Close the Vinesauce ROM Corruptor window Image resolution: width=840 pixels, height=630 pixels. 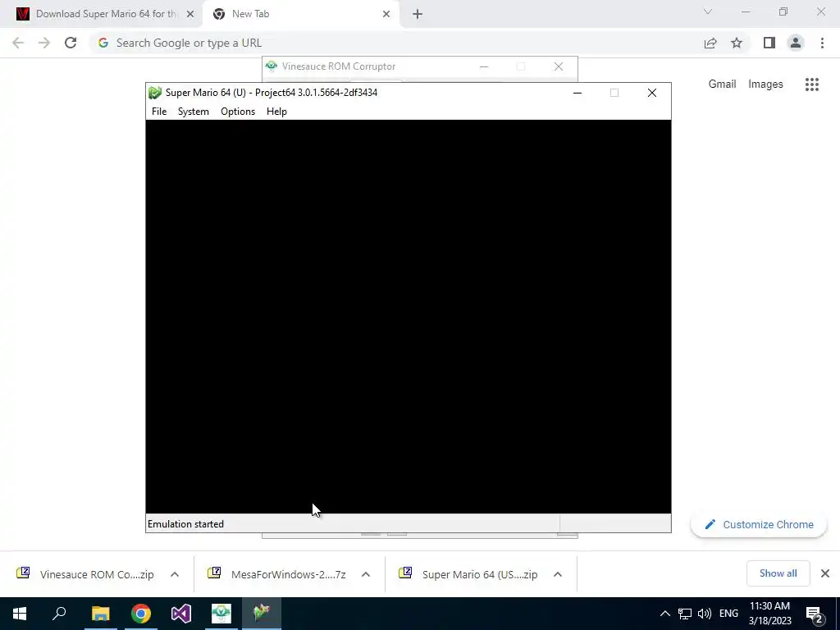coord(559,66)
